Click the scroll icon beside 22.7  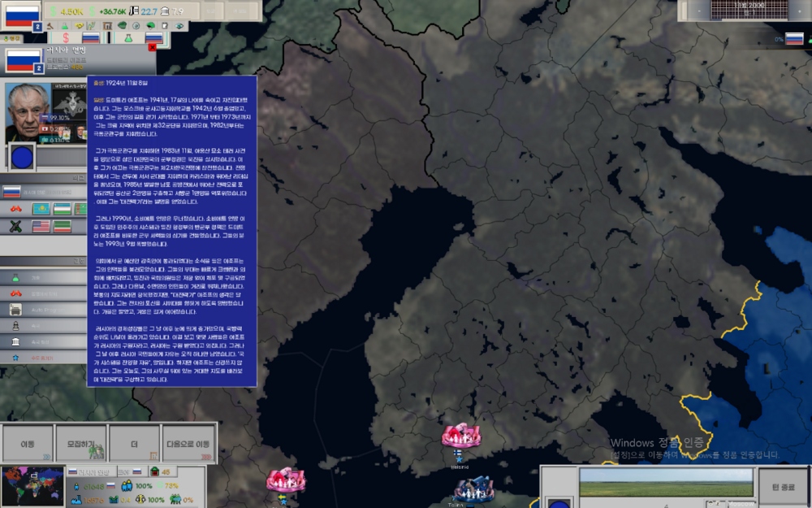tap(134, 11)
